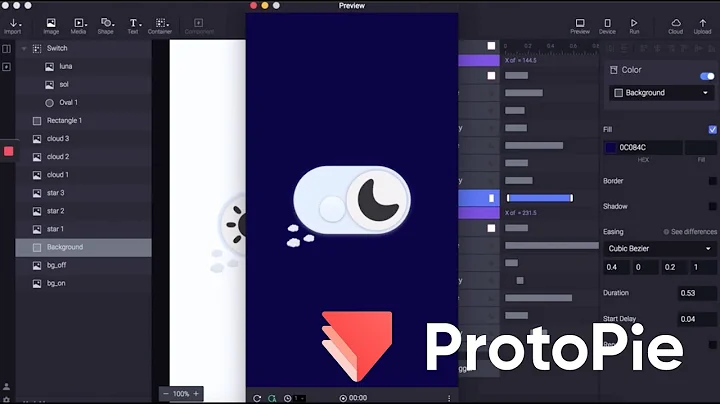This screenshot has width=720, height=404.
Task: Select the star 2 layer
Action: pyautogui.click(x=84, y=211)
